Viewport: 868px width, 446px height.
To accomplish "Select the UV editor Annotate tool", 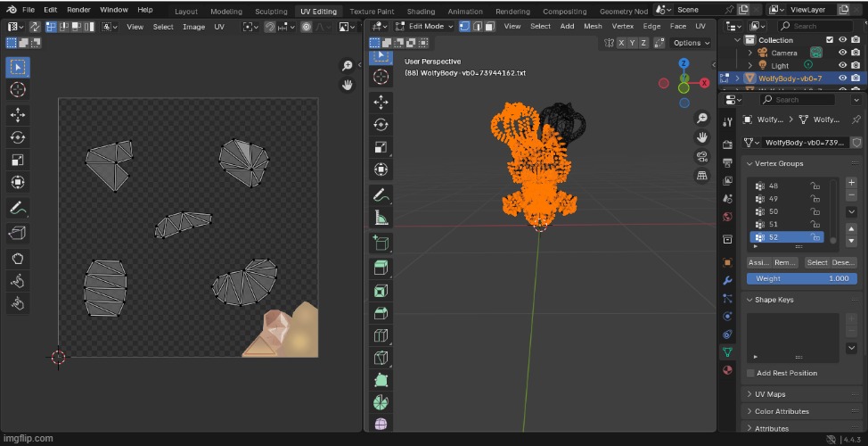I will tap(18, 209).
